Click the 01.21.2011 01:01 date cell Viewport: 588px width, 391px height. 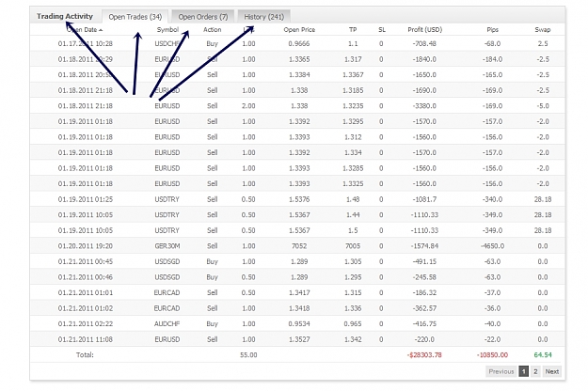click(85, 293)
